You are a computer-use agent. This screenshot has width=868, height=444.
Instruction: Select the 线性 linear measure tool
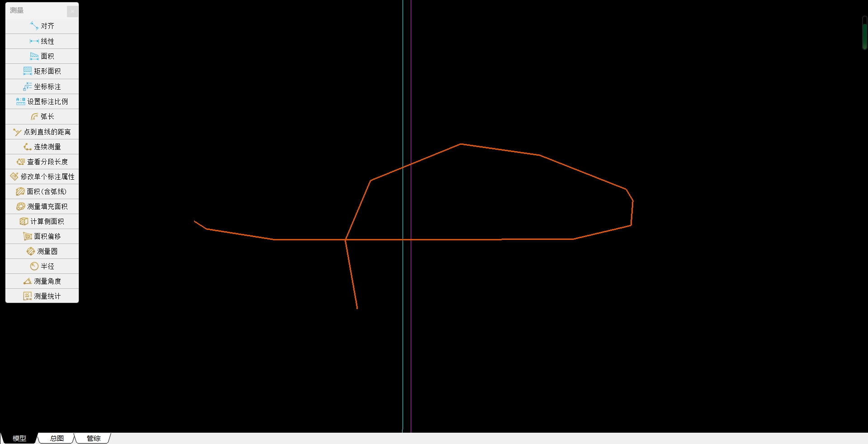pos(42,41)
